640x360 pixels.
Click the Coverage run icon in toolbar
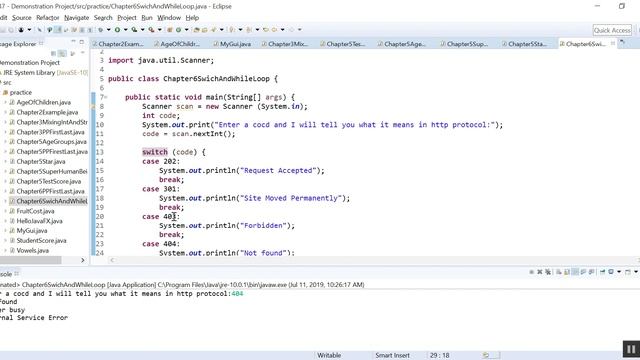click(x=134, y=30)
